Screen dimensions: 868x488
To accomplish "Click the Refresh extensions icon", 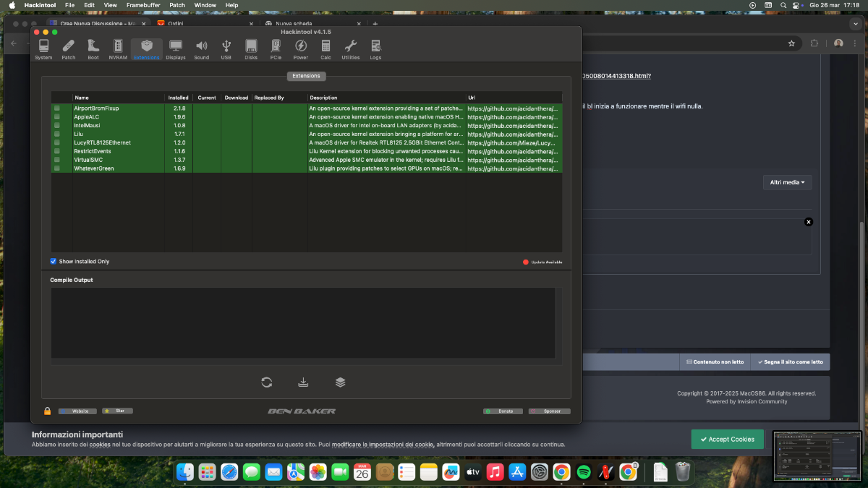I will click(x=267, y=382).
